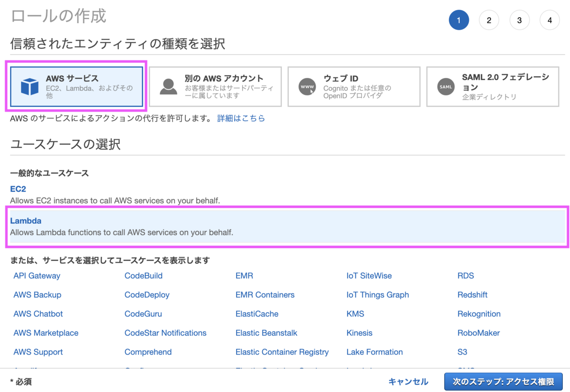Open the Elastic Container Registry link

point(282,352)
